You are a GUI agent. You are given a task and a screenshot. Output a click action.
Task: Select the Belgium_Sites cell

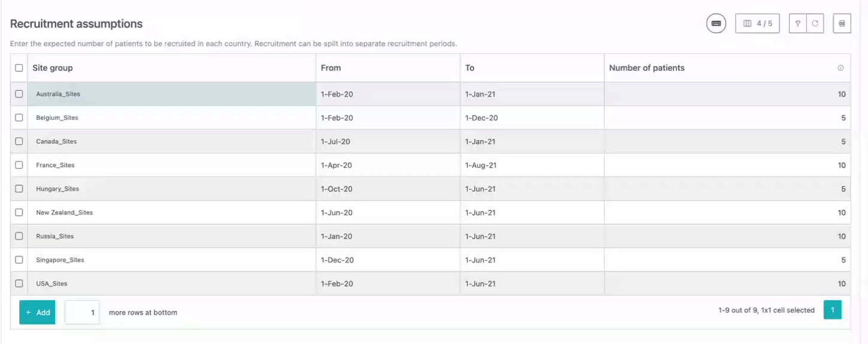pyautogui.click(x=171, y=118)
